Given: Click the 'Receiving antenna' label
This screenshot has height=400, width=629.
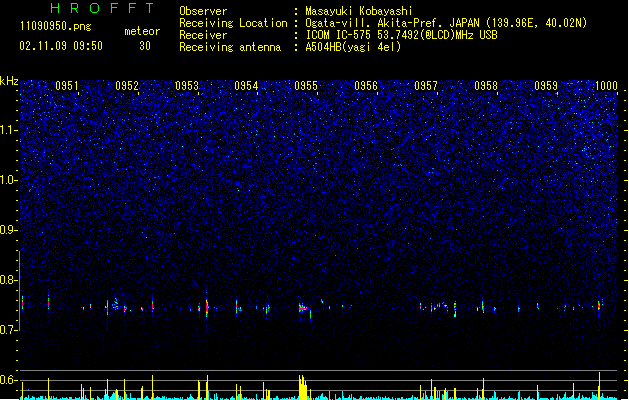Looking at the screenshot, I should tap(230, 47).
